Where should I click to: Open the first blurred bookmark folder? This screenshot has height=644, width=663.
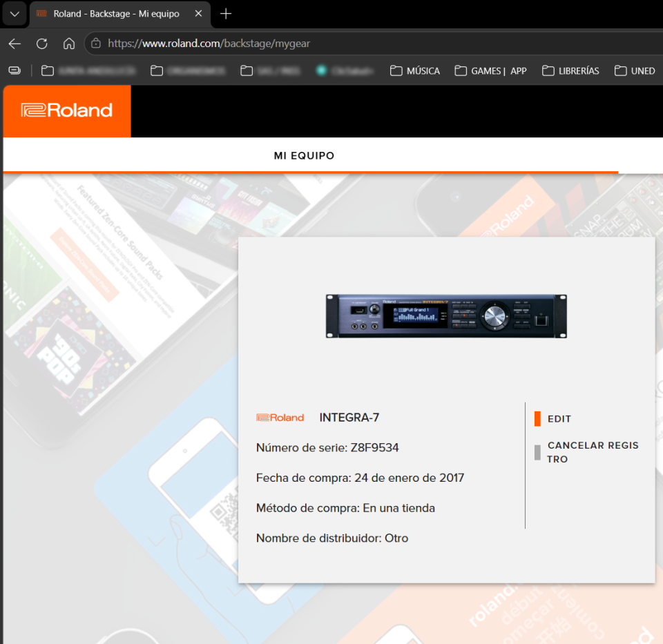[88, 70]
